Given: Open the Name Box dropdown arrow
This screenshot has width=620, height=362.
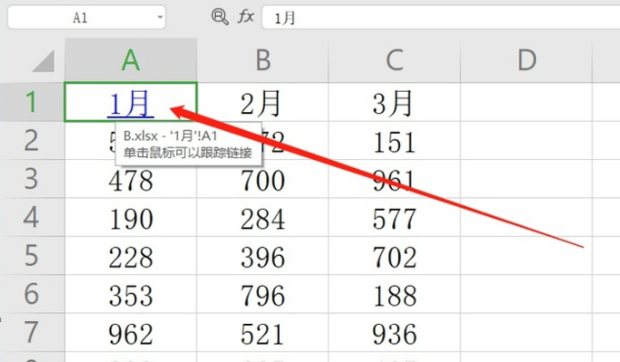Looking at the screenshot, I should 160,17.
